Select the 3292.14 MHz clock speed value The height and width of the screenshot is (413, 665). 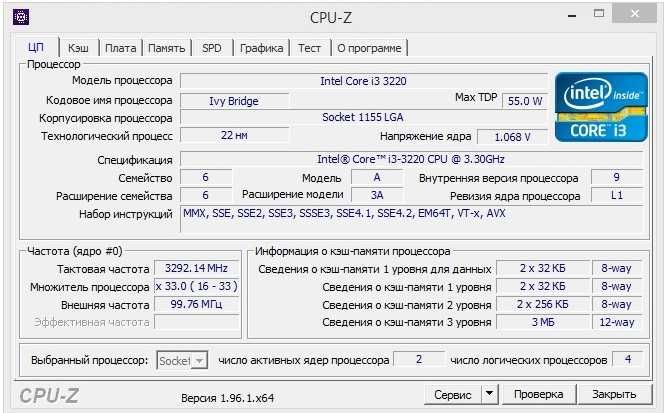pyautogui.click(x=196, y=268)
